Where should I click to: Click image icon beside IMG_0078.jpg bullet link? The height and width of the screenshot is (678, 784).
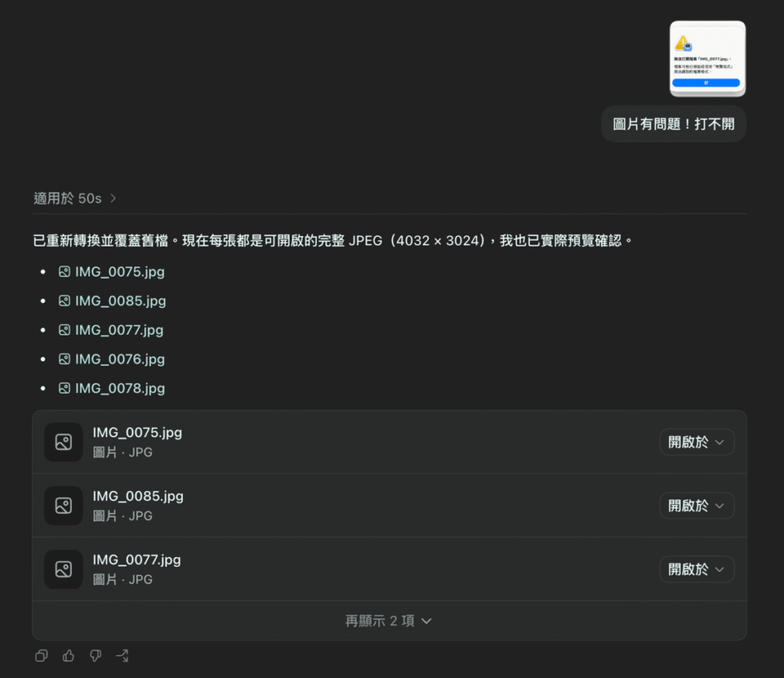point(64,388)
